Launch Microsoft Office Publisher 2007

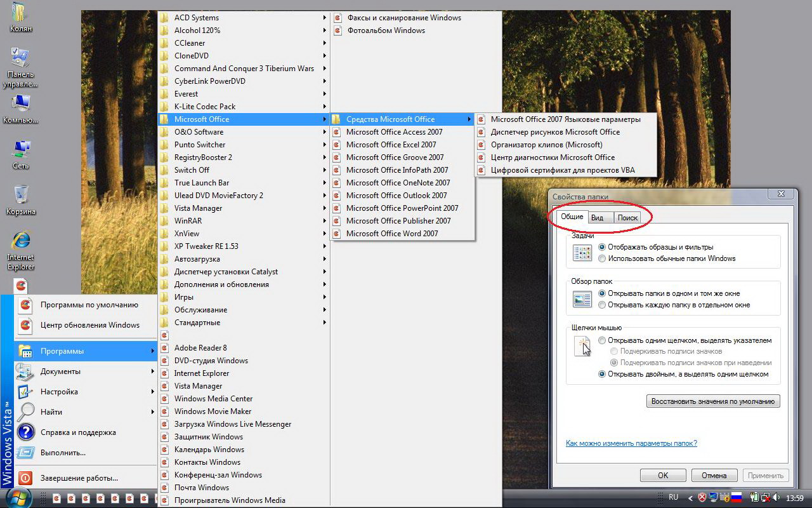pos(403,221)
